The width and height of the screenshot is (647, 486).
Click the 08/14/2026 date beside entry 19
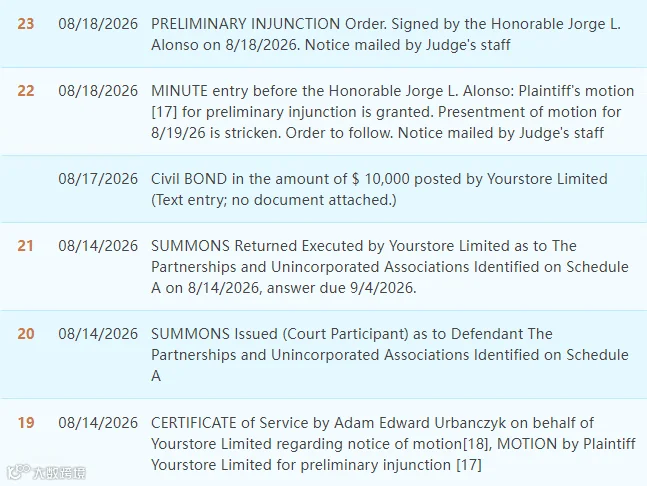pyautogui.click(x=98, y=423)
